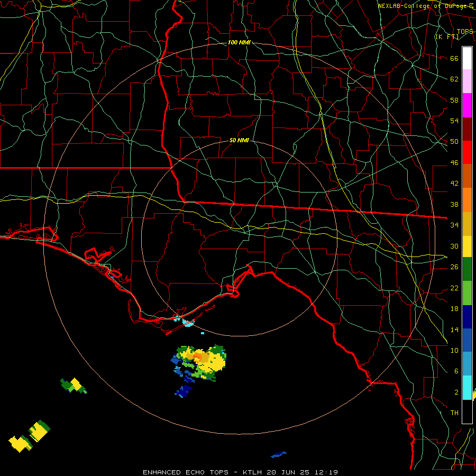Click the 30 label on legend

pyautogui.click(x=454, y=246)
